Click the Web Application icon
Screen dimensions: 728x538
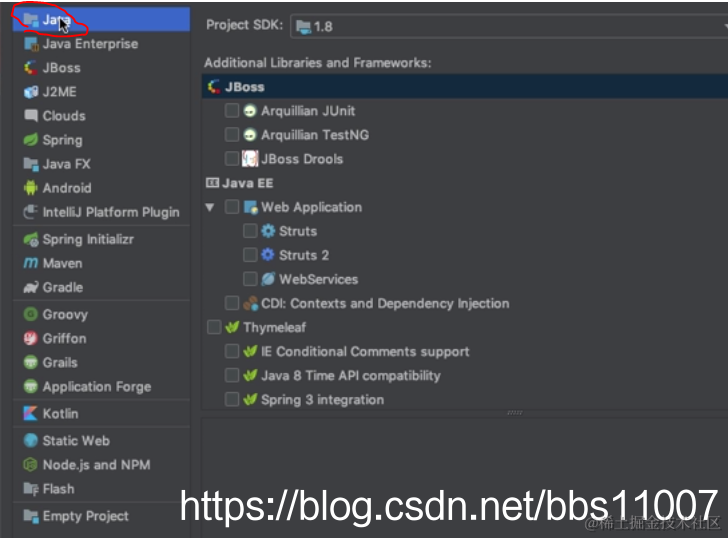pos(251,207)
